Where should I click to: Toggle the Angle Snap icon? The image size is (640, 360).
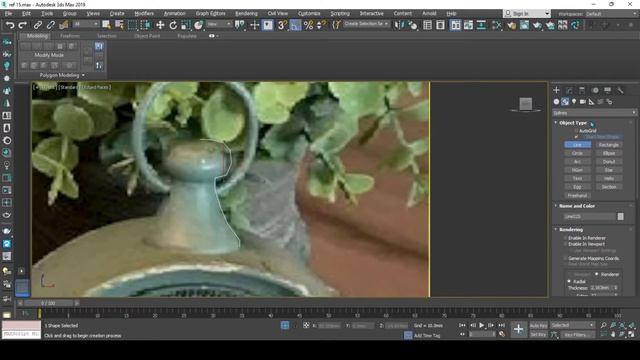295,25
